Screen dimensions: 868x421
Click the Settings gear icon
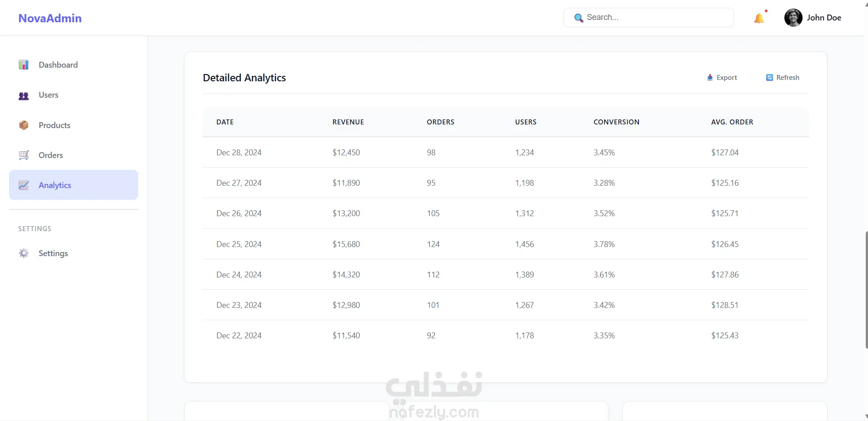(x=24, y=253)
